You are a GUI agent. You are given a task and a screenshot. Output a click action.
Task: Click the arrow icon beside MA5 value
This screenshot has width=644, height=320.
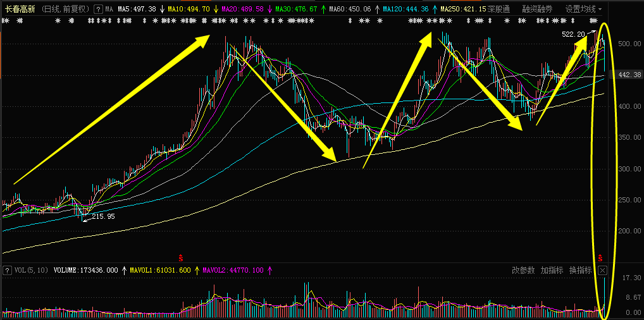[162, 9]
